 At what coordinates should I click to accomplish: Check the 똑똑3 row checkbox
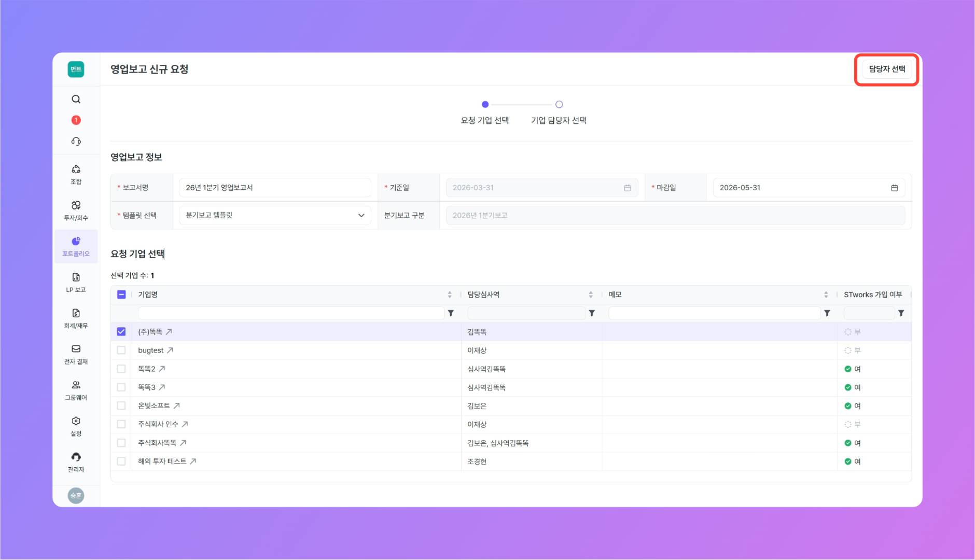pos(121,387)
